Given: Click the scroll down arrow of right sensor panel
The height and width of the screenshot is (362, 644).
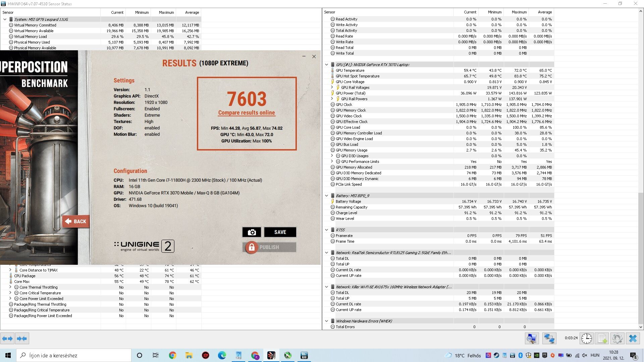Looking at the screenshot, I should pyautogui.click(x=641, y=327).
